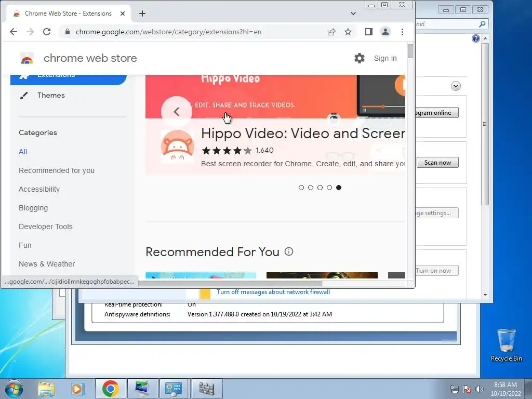Select the Accessibility category
Image resolution: width=532 pixels, height=399 pixels.
coord(39,189)
